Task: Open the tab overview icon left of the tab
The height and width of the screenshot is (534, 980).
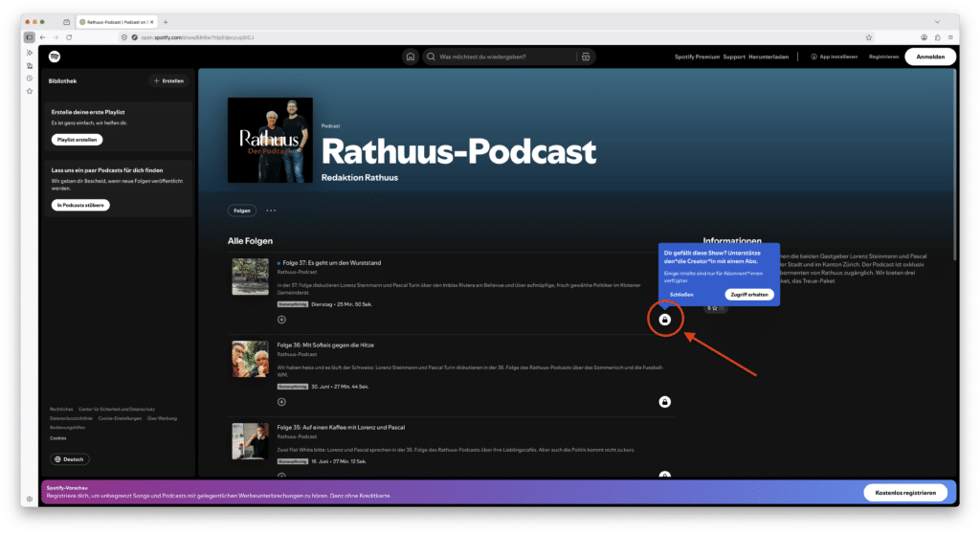Action: (67, 22)
